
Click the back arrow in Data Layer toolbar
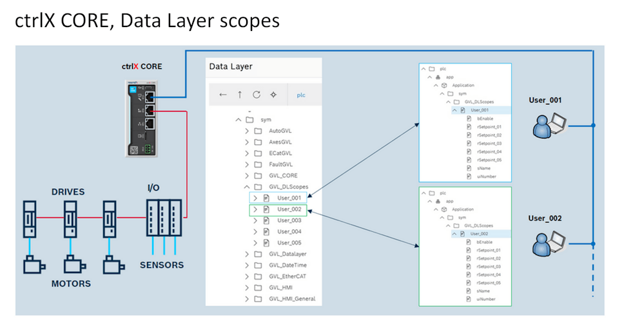click(223, 95)
